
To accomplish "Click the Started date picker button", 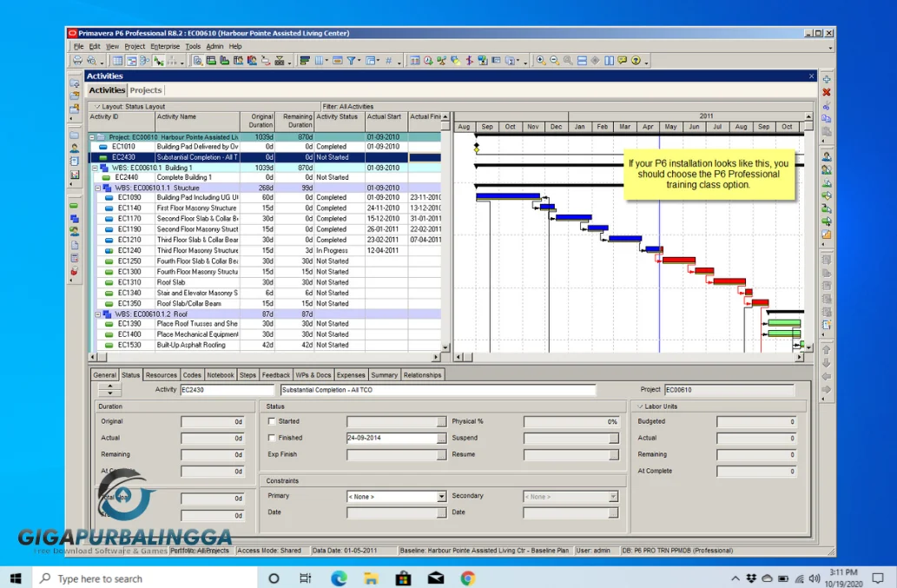I will [441, 421].
